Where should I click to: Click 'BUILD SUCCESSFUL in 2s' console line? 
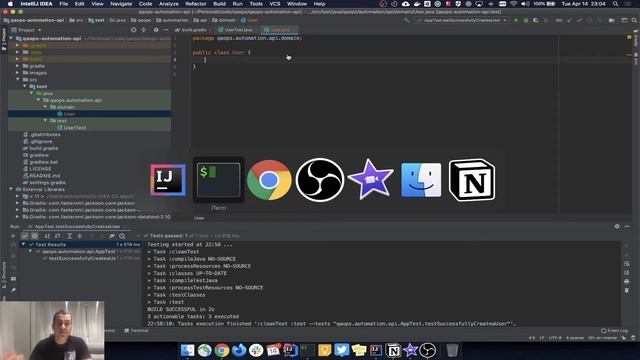pos(181,309)
